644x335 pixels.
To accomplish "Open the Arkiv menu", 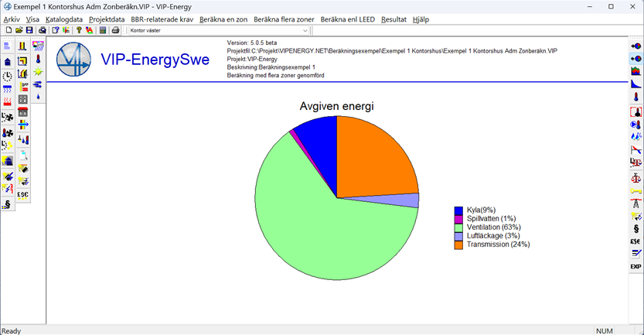I will (x=12, y=19).
